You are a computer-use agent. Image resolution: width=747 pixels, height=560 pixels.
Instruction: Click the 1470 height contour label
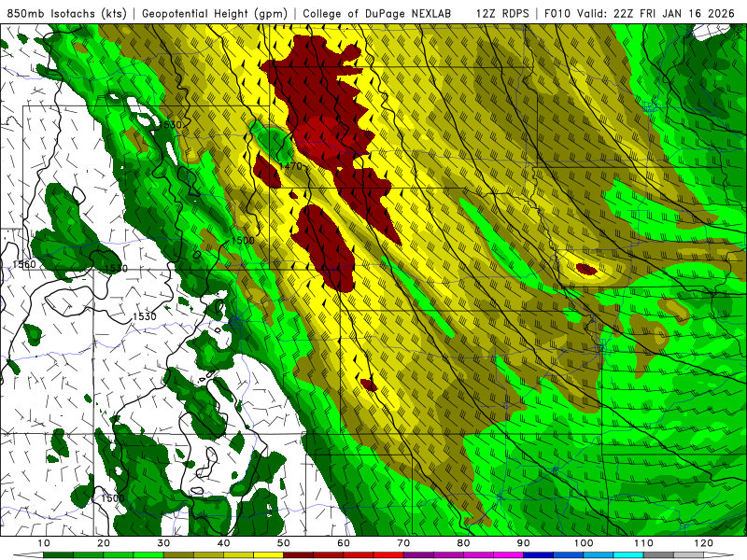tap(291, 166)
